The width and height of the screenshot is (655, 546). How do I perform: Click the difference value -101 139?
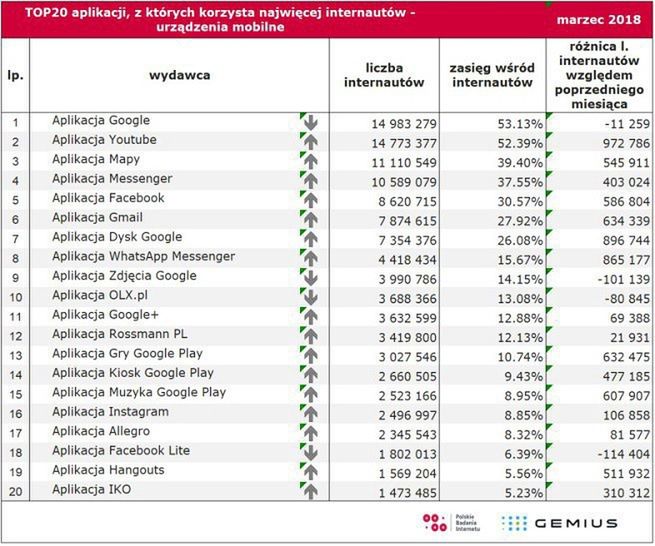[624, 279]
